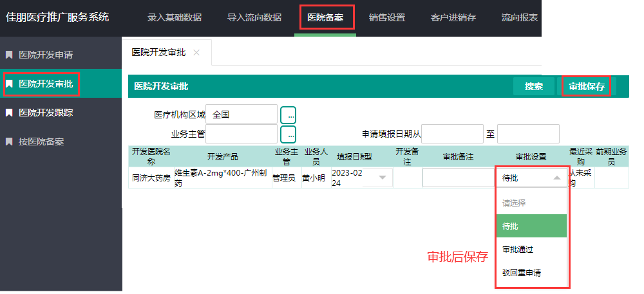Open 按医院备案 sidebar item

pos(41,142)
